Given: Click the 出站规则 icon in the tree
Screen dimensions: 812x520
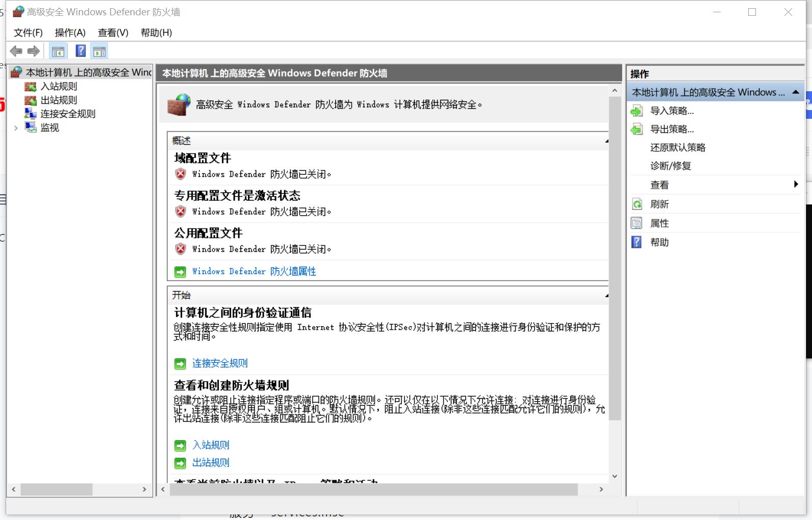Looking at the screenshot, I should tap(31, 100).
